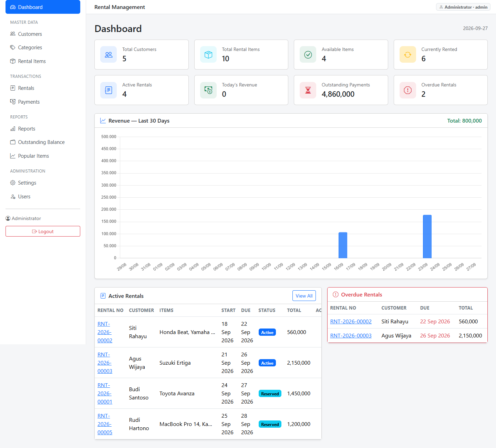Go to Customers in the sidebar
Viewport: 496px width, 448px height.
coord(43,34)
